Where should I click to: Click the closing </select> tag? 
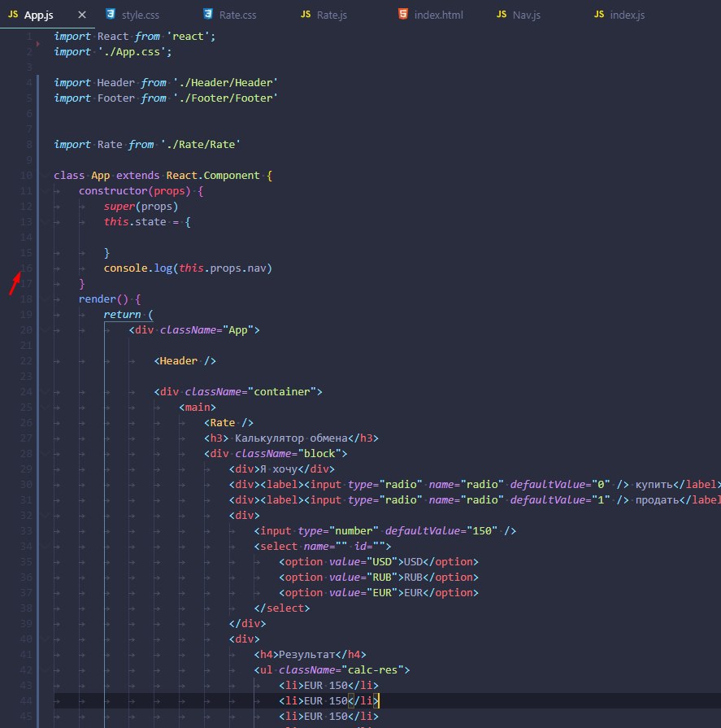[x=281, y=608]
